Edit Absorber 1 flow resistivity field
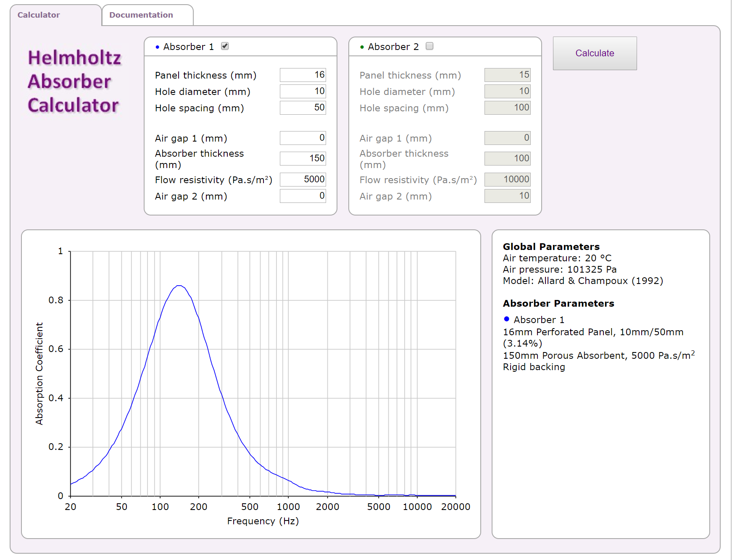 [x=303, y=179]
